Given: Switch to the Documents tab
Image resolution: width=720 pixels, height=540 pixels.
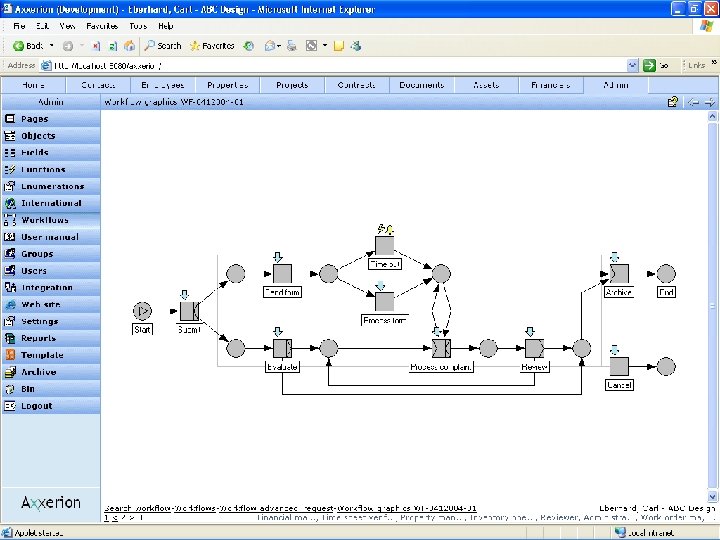Looking at the screenshot, I should click(421, 85).
